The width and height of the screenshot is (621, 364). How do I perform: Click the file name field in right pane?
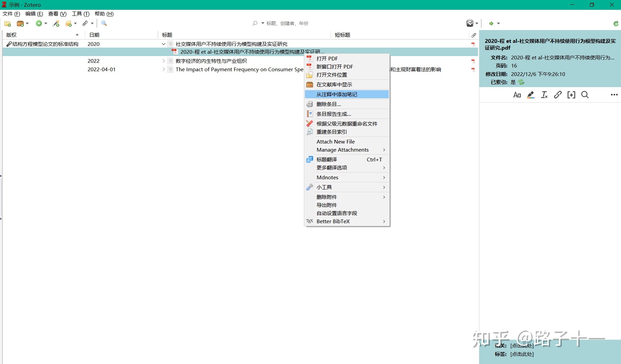pyautogui.click(x=563, y=58)
